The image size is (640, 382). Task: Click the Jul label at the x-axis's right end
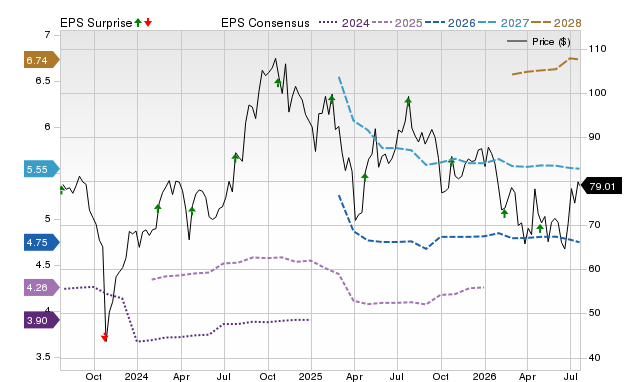coord(571,376)
